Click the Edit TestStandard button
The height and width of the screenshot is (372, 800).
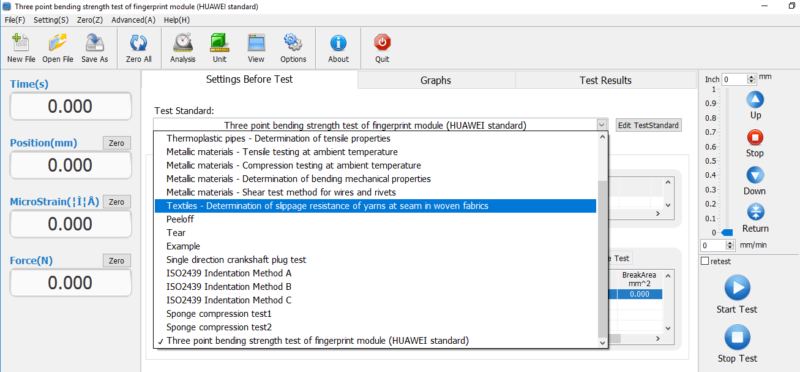[x=648, y=125]
